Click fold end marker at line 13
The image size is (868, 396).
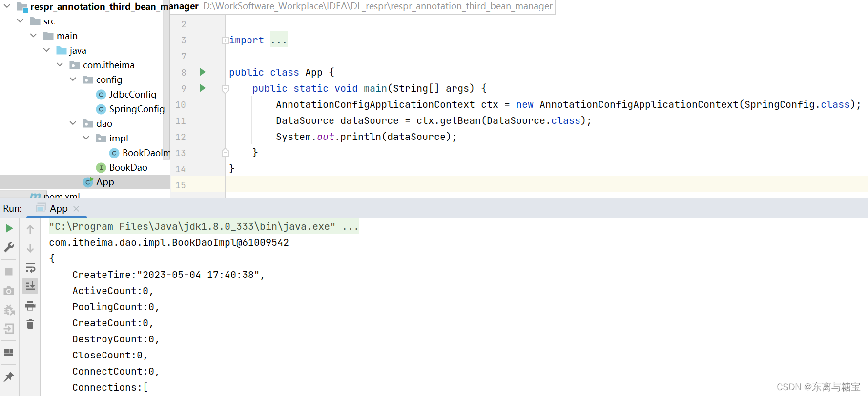(x=225, y=153)
